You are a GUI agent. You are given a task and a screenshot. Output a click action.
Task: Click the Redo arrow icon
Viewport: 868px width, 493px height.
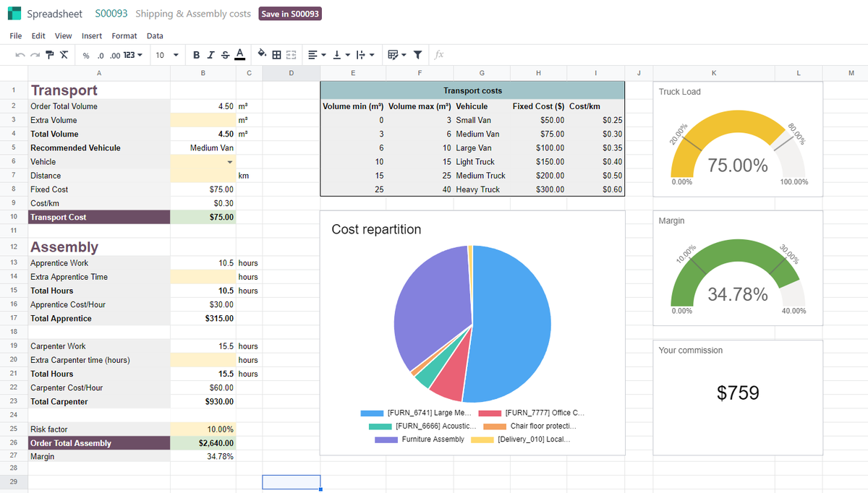tap(34, 55)
